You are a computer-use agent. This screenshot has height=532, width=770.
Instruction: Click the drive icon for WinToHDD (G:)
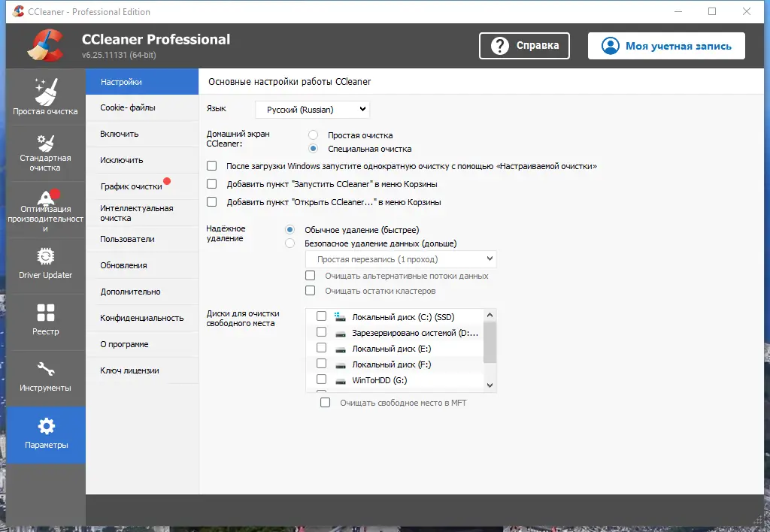341,381
